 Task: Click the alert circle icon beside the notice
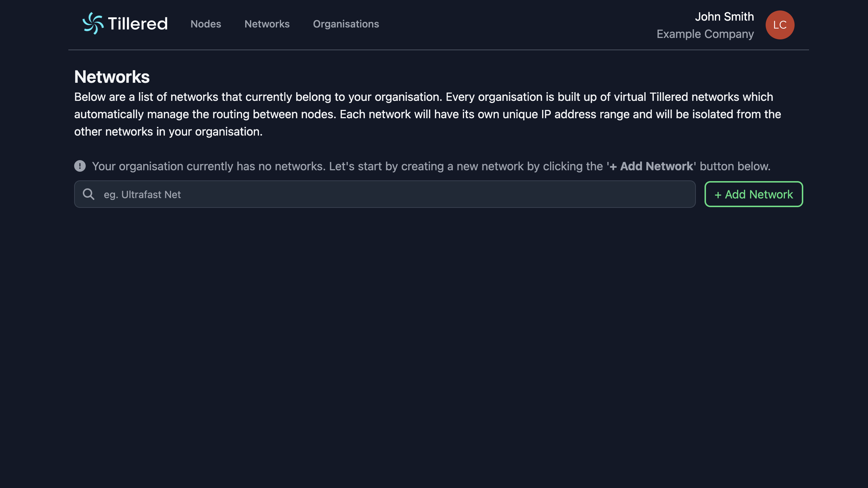point(80,166)
